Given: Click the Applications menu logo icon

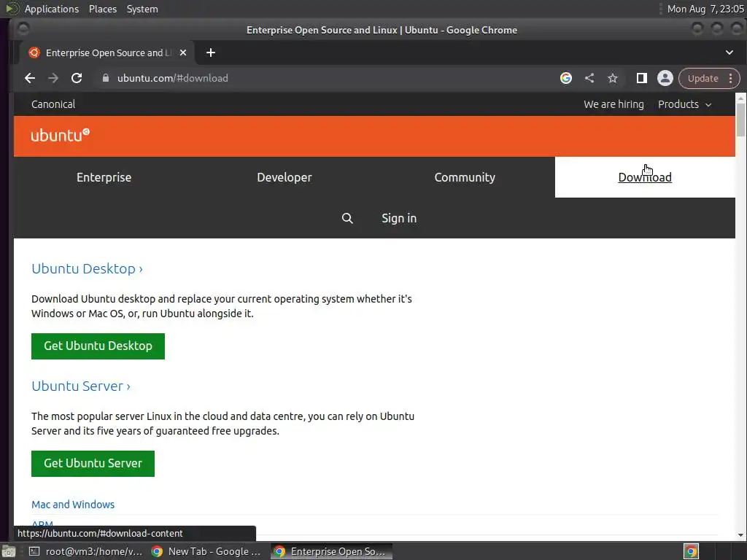Looking at the screenshot, I should (x=12, y=9).
